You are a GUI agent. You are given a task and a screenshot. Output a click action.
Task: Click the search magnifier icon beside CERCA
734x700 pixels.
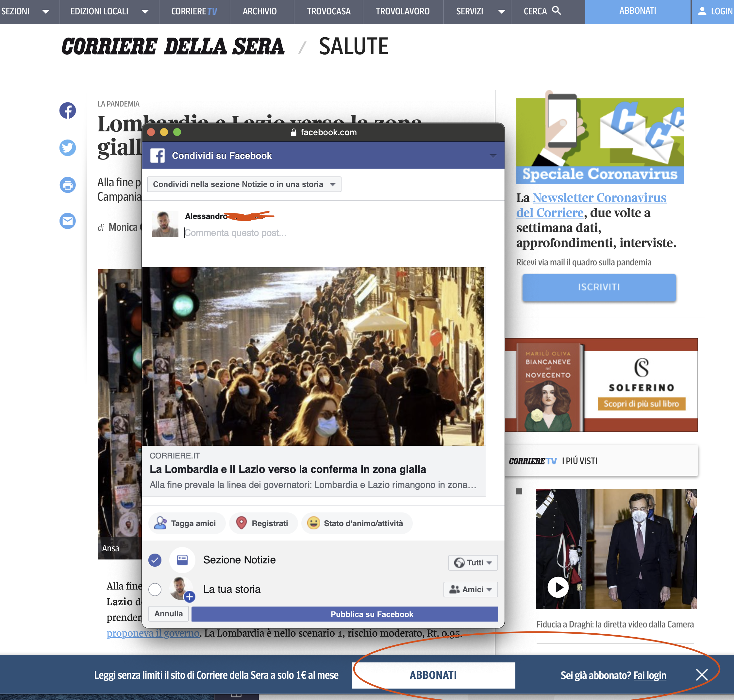point(556,10)
